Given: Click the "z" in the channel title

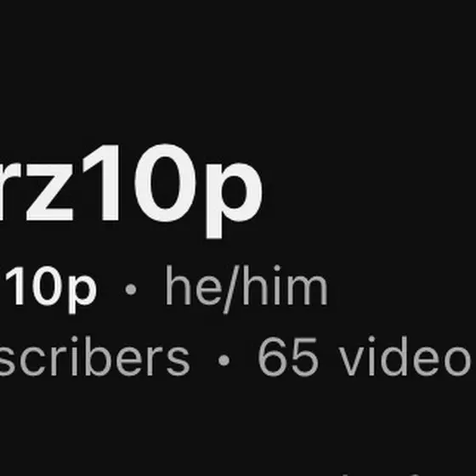Looking at the screenshot, I should click(50, 192).
